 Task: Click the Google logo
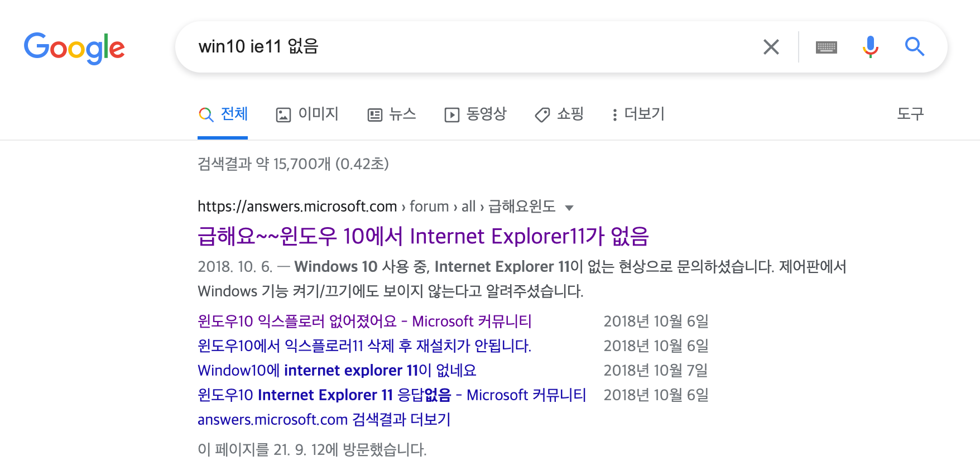coord(74,48)
